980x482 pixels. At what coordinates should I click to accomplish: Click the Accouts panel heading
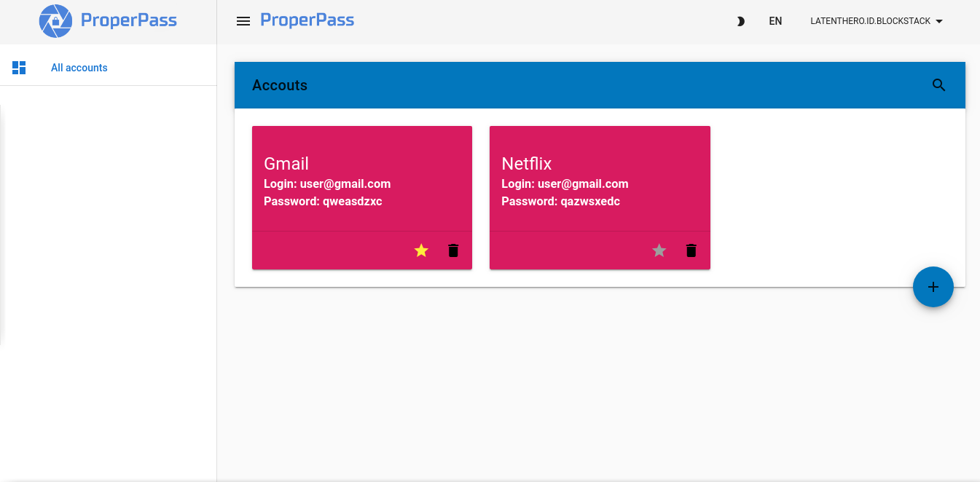coord(280,85)
